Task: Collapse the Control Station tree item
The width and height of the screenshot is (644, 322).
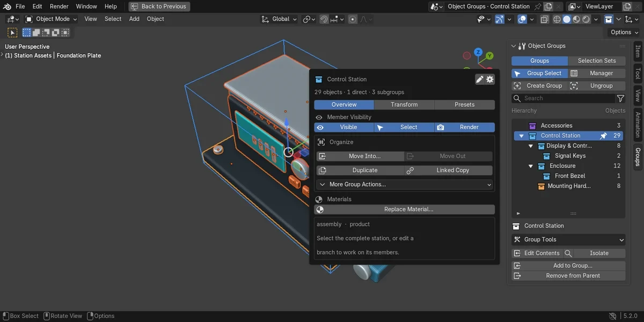Action: point(521,136)
